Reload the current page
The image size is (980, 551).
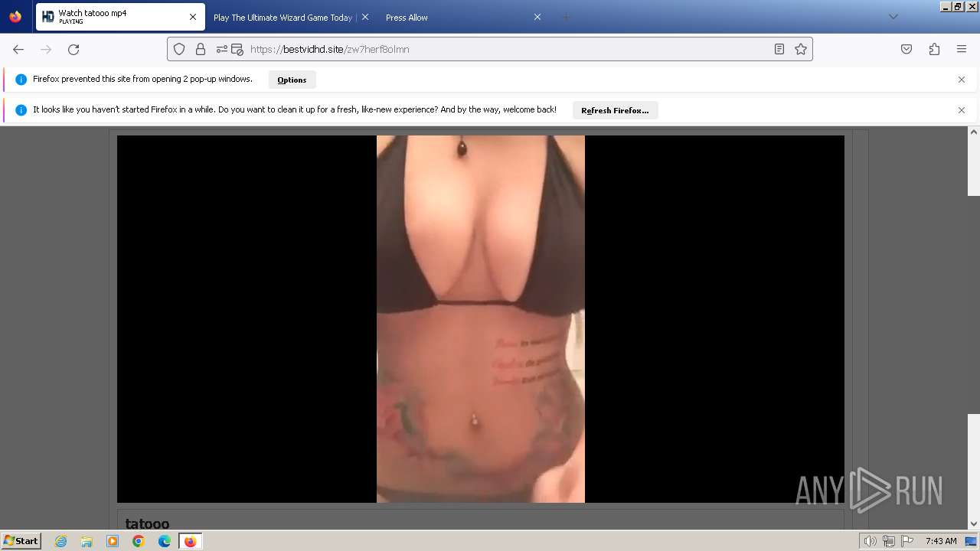click(73, 49)
